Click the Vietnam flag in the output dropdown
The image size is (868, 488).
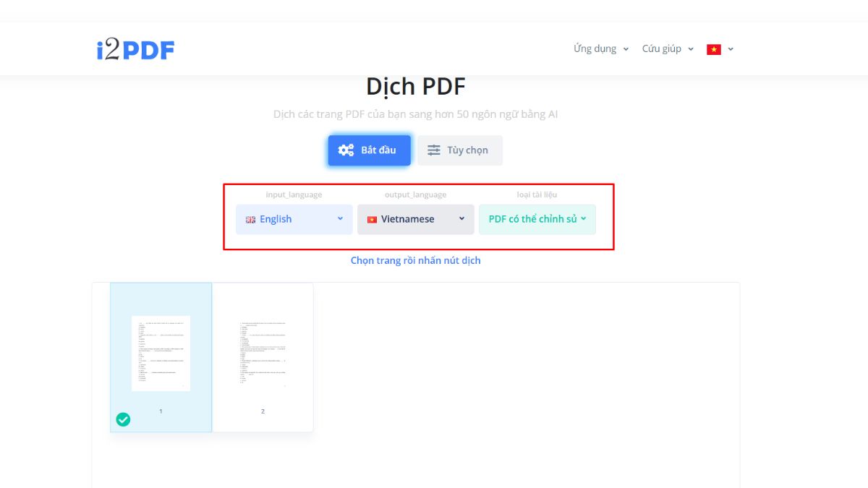(x=372, y=220)
